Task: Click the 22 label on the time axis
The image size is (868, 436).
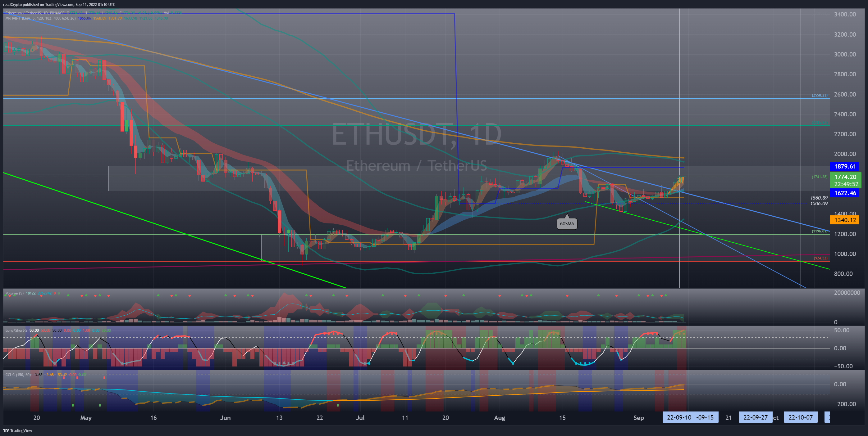Action: (x=319, y=418)
